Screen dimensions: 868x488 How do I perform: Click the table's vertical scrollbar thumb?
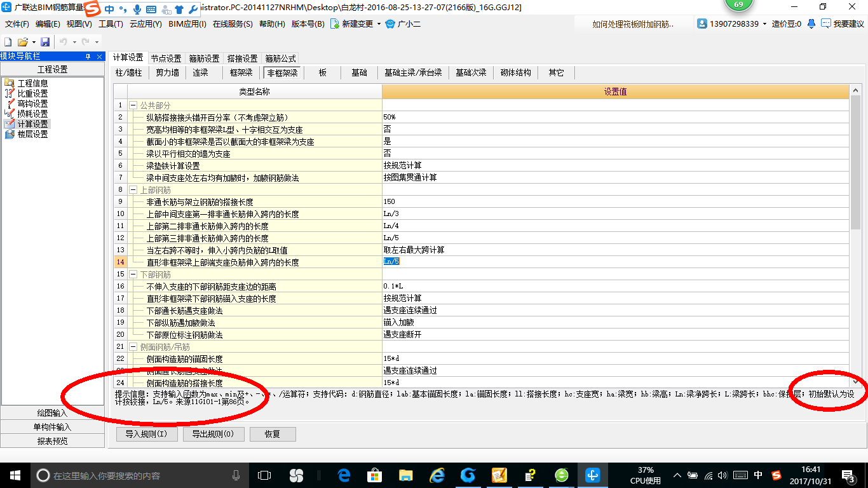[855, 163]
